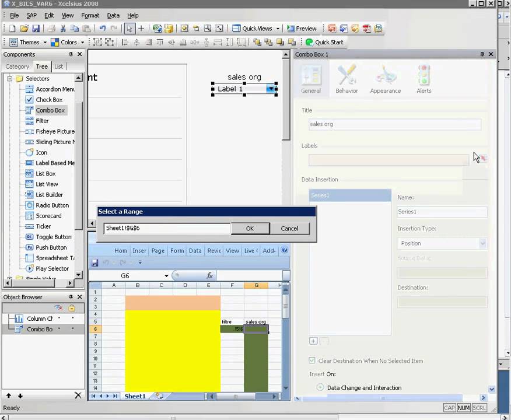This screenshot has width=511, height=420.
Task: Select the pointer selection tool
Action: pos(129,29)
